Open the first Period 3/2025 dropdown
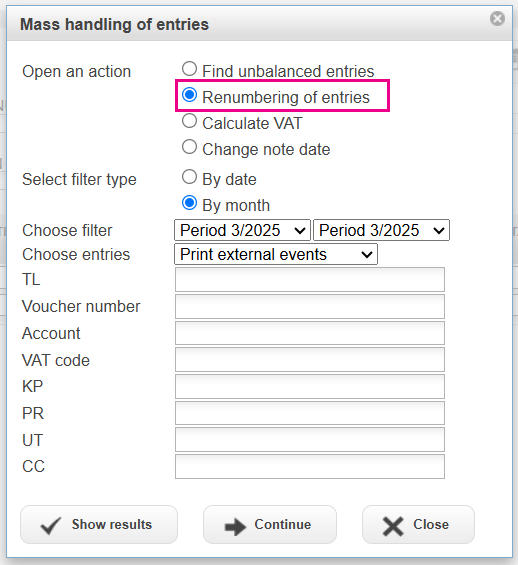The height and width of the screenshot is (565, 518). pyautogui.click(x=242, y=230)
